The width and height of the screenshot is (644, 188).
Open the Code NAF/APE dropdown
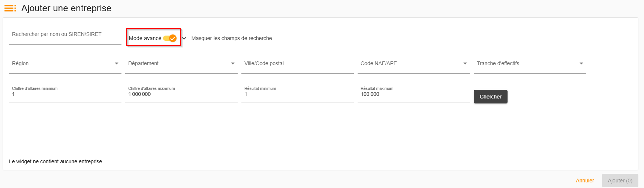coord(414,64)
